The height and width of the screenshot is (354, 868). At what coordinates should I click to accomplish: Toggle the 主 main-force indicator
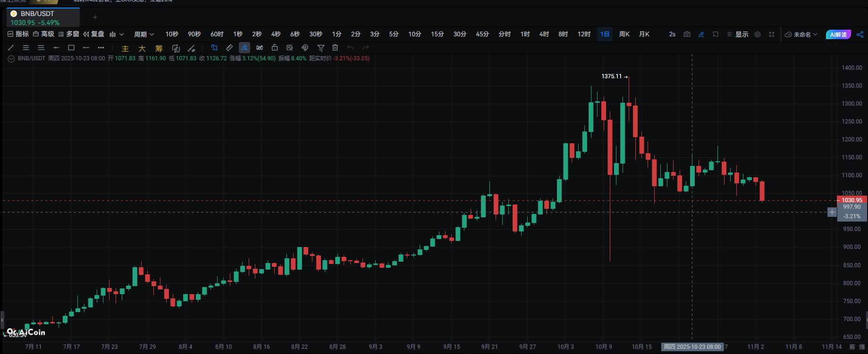[x=125, y=49]
